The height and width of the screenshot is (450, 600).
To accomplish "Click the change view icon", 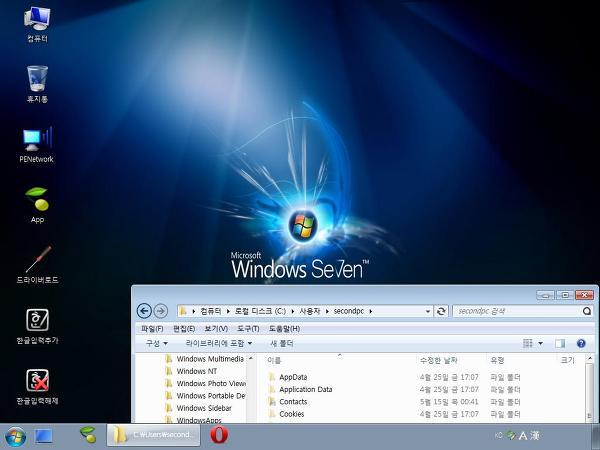I will tap(528, 343).
